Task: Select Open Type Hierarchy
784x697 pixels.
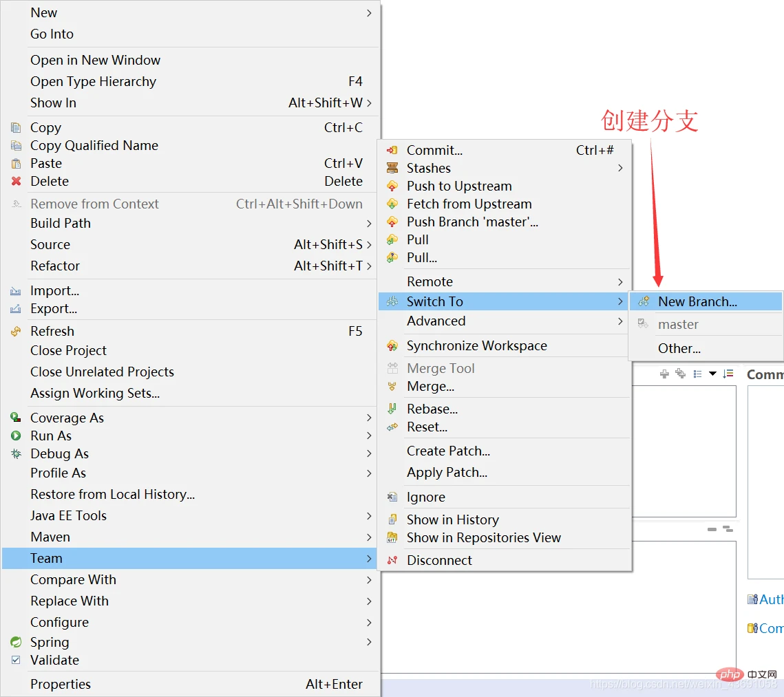Action: click(x=93, y=81)
